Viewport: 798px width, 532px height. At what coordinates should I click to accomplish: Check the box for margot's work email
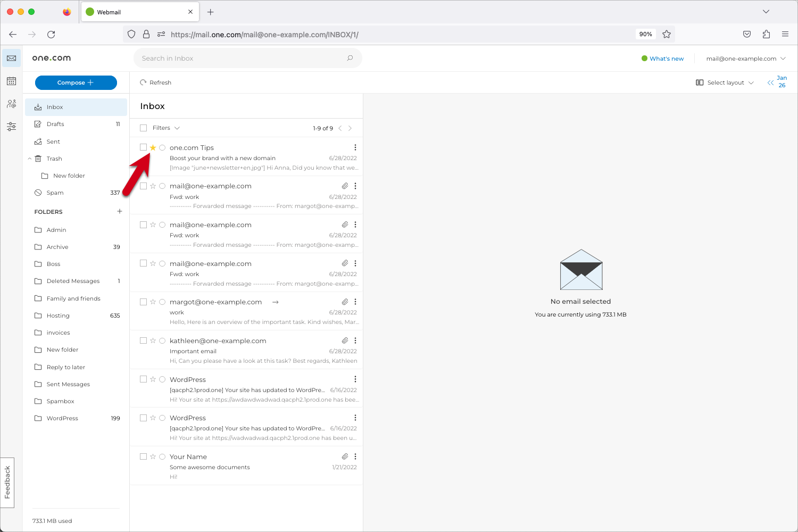[143, 302]
